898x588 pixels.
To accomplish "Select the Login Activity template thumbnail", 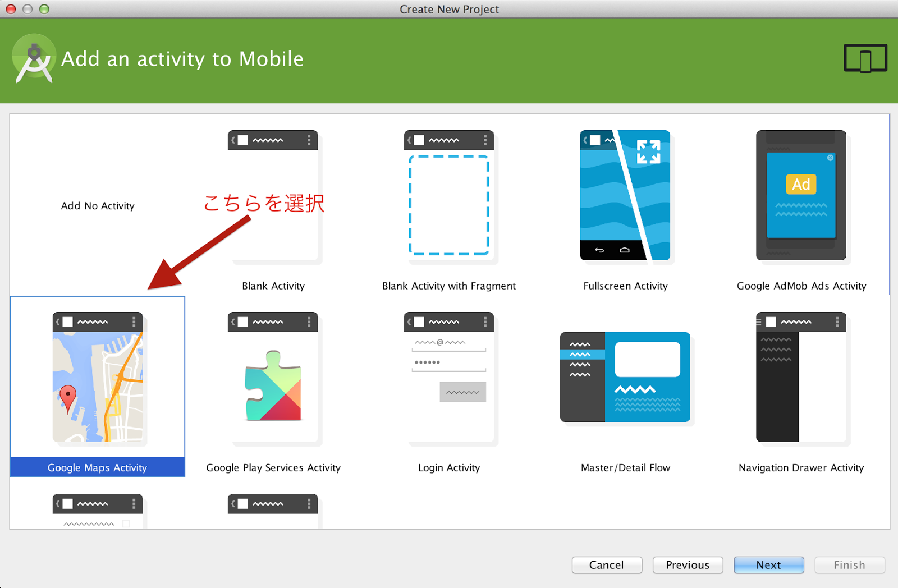I will [x=449, y=377].
